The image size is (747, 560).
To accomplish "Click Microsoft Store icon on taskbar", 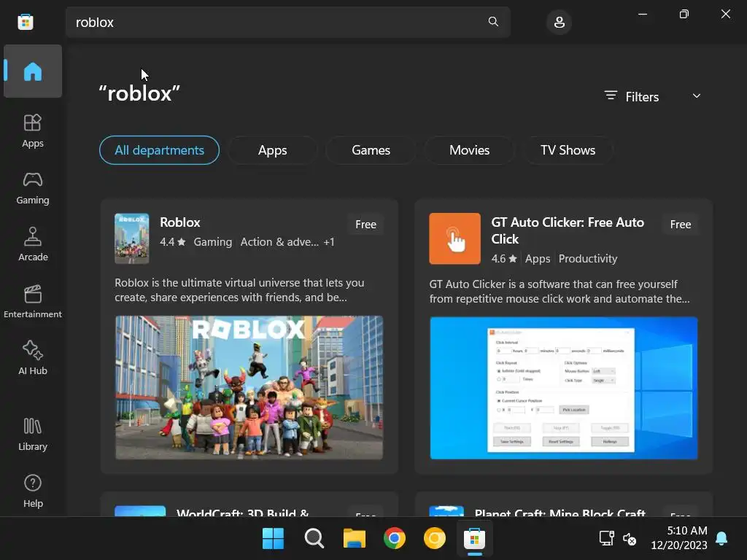I will (x=474, y=539).
